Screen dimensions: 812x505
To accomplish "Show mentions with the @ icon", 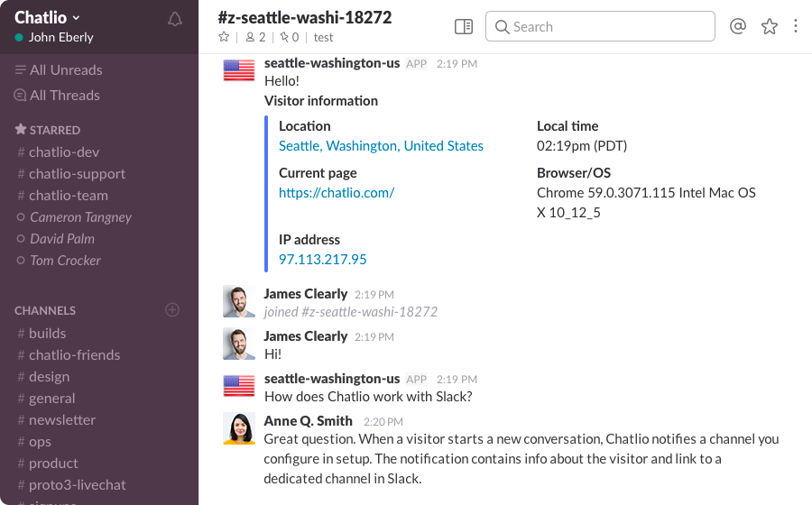I will pos(737,26).
